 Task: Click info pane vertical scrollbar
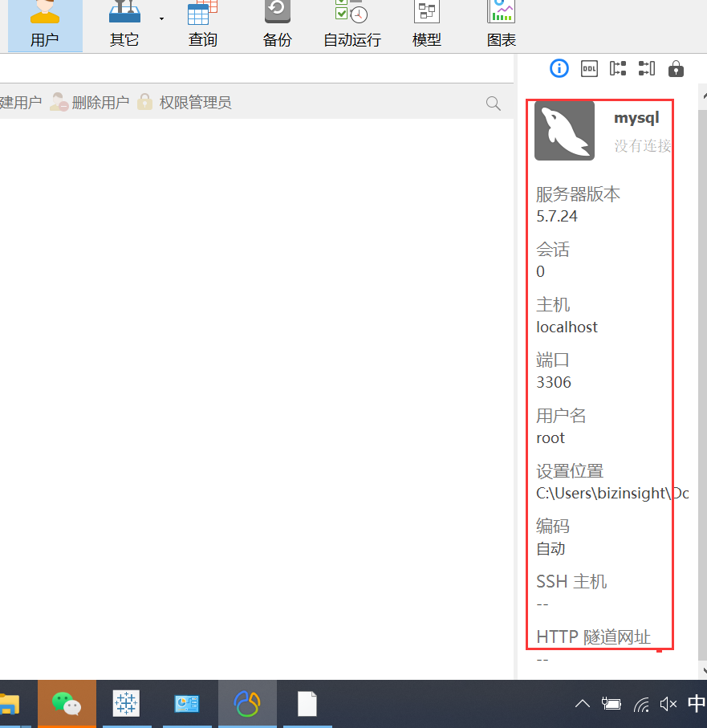click(702, 385)
